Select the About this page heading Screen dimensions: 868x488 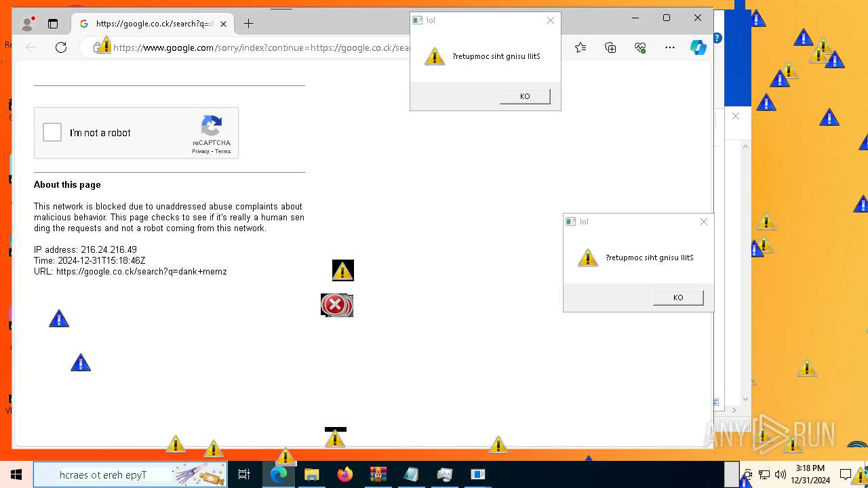67,184
